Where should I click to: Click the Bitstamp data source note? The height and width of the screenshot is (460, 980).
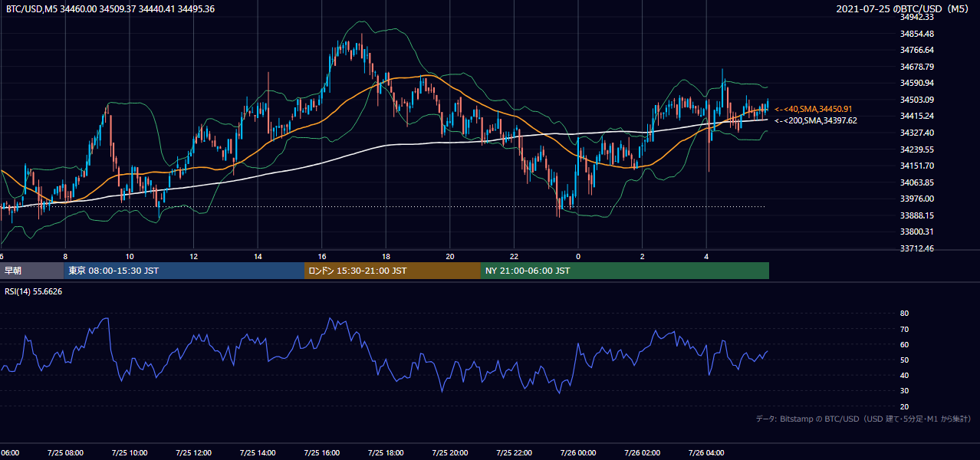863,419
